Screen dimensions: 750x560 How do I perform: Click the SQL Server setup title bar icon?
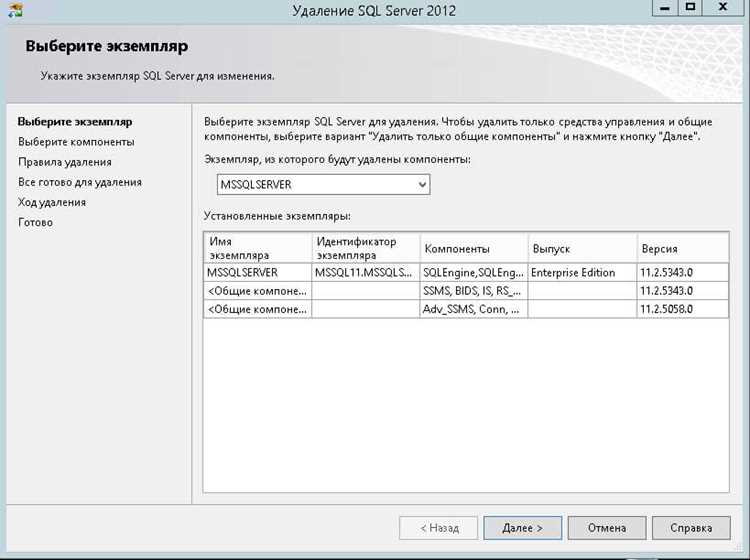point(15,9)
